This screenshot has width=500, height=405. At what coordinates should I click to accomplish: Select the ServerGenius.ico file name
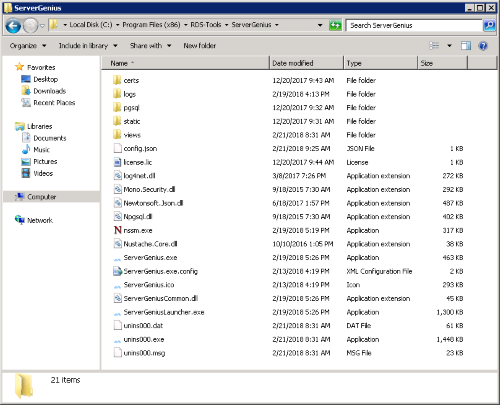(x=149, y=285)
